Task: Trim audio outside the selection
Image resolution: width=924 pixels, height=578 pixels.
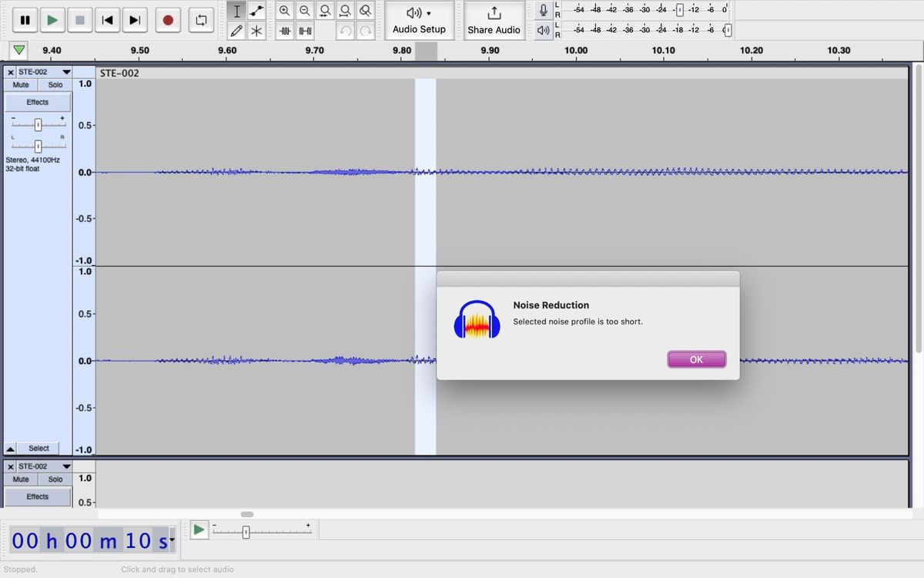Action: (x=285, y=31)
